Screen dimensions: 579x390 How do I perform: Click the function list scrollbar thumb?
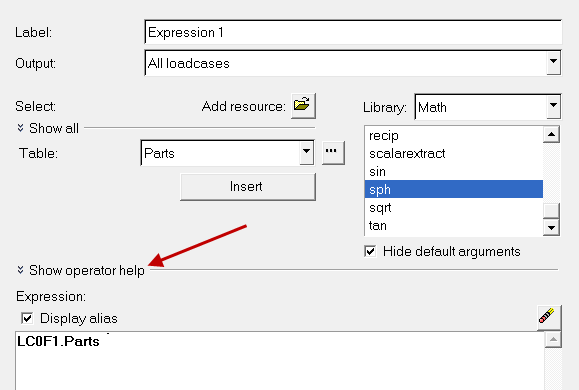[551, 211]
